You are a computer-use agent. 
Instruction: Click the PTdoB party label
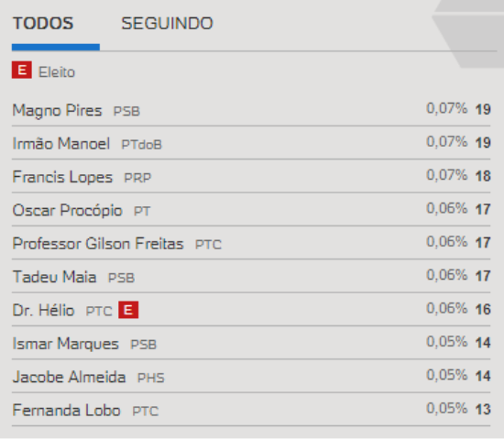[142, 145]
